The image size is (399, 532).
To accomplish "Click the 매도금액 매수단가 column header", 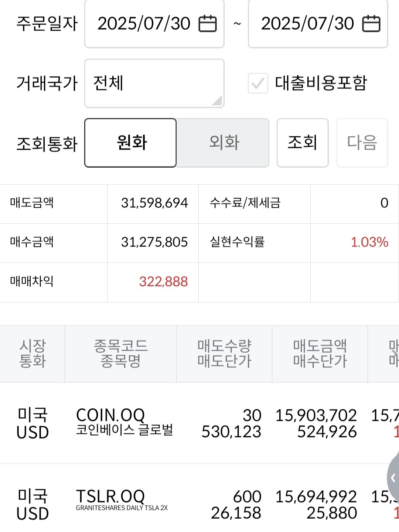I will (x=320, y=354).
